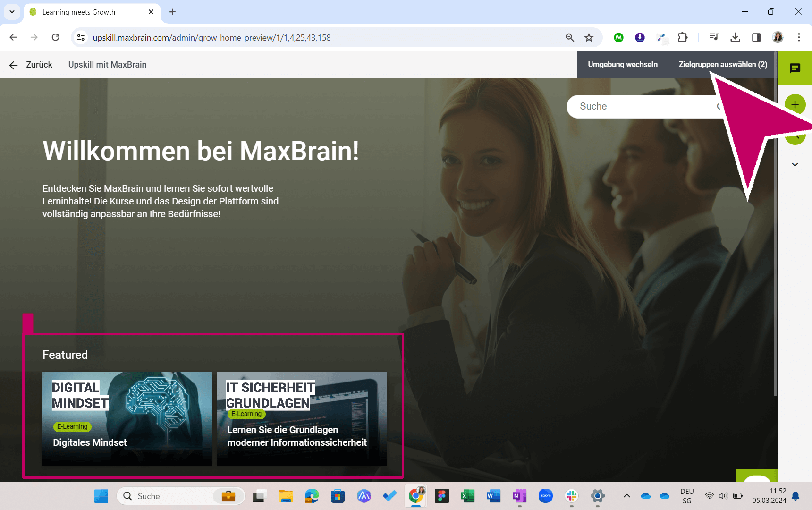Click the green plus add button

795,104
